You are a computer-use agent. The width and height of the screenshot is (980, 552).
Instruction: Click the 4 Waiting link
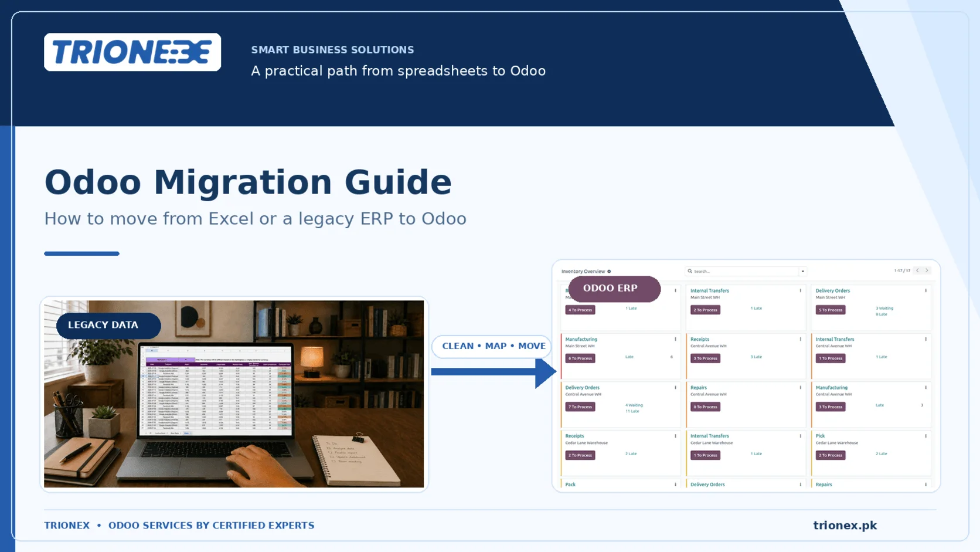[x=634, y=405]
